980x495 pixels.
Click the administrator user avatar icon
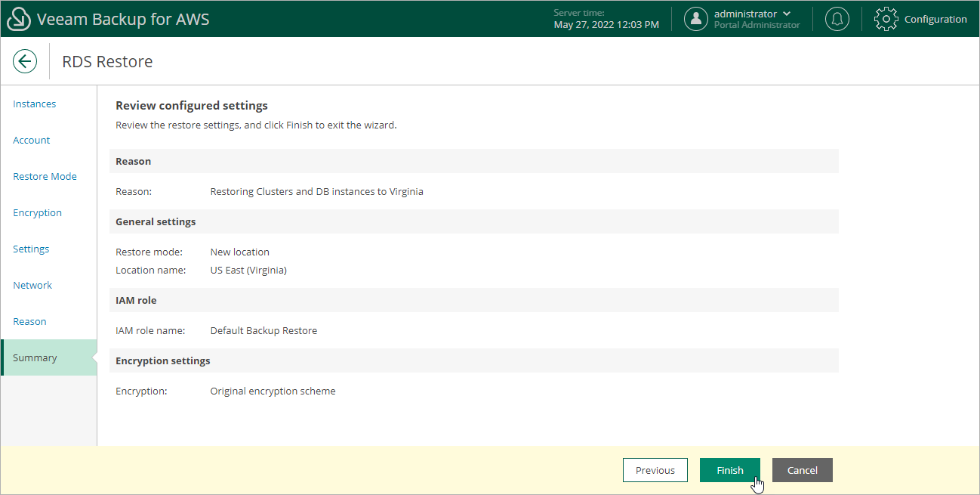tap(695, 20)
